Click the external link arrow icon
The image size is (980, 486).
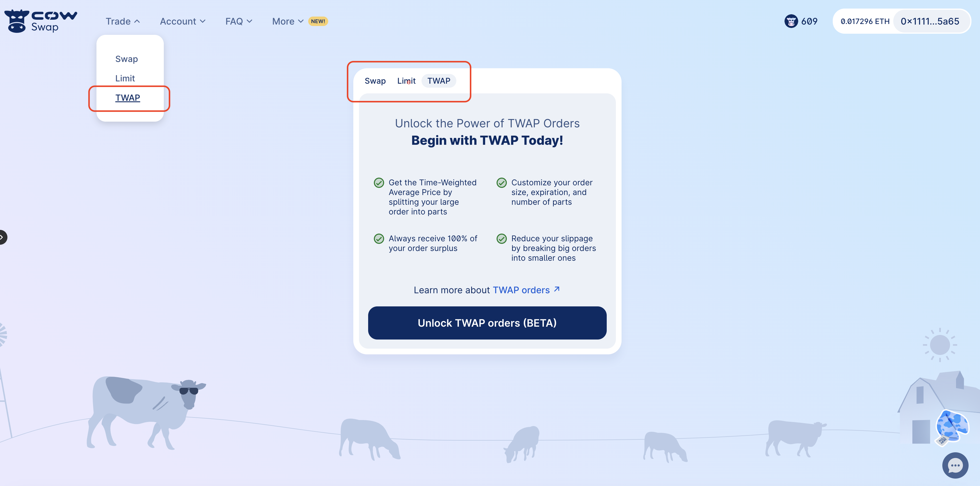556,289
